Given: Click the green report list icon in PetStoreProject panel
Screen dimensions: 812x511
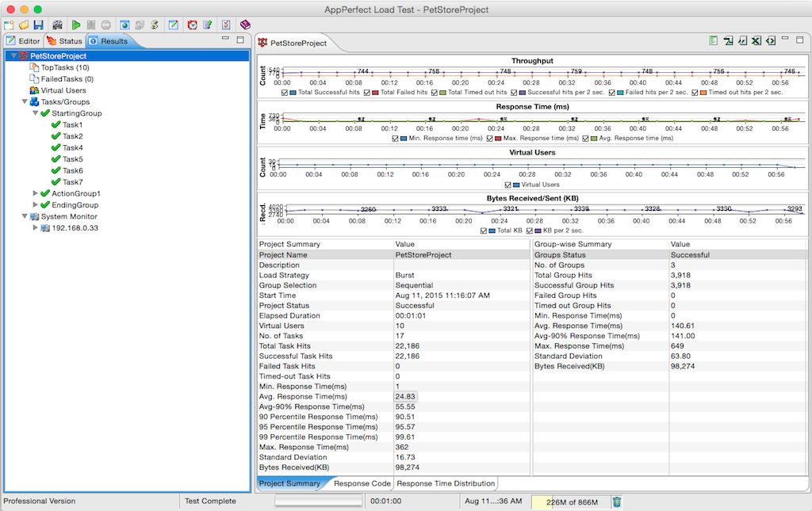Looking at the screenshot, I should click(x=714, y=40).
